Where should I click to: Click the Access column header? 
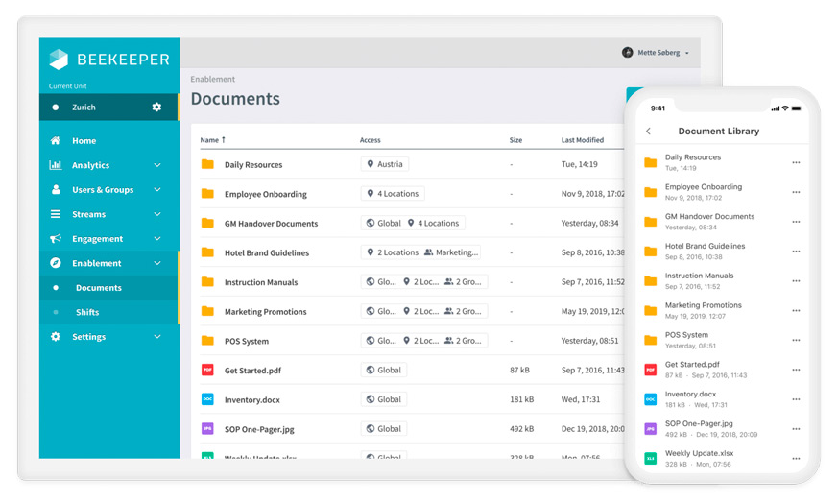[x=370, y=140]
